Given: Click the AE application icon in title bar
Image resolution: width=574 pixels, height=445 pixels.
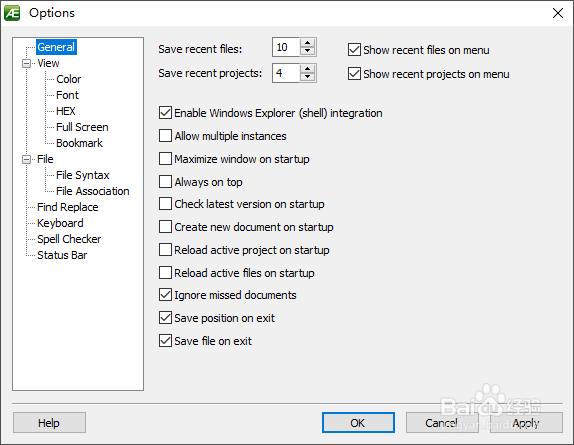Looking at the screenshot, I should click(12, 13).
